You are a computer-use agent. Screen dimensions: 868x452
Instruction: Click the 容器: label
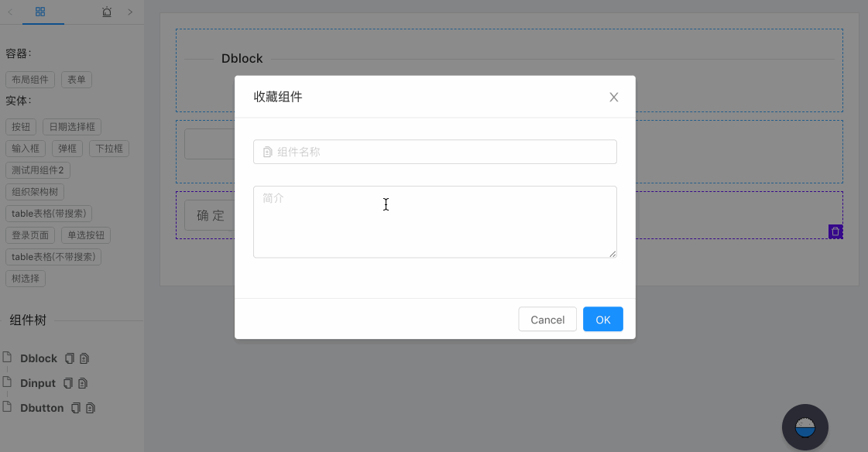(x=19, y=53)
